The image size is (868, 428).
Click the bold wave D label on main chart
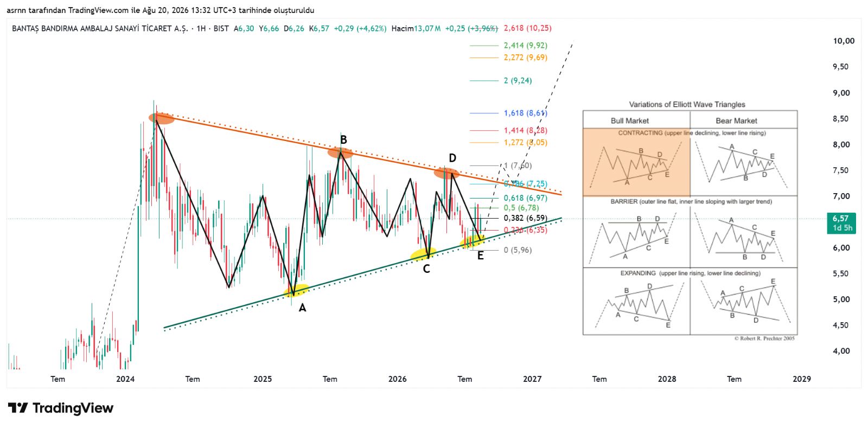[452, 158]
